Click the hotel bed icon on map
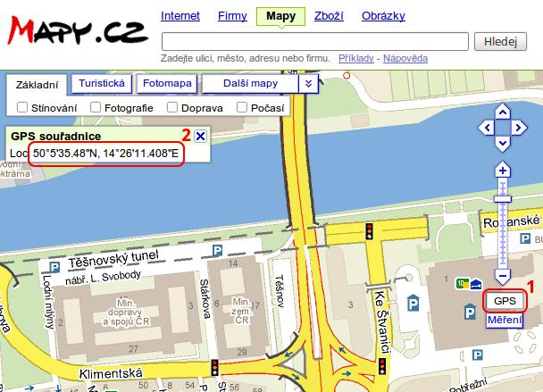The height and width of the screenshot is (392, 543). (x=476, y=284)
